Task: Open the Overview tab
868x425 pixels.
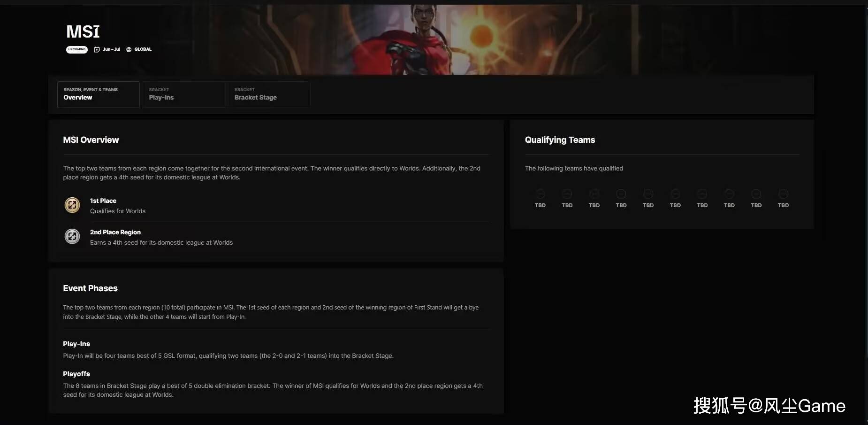Action: tap(98, 94)
